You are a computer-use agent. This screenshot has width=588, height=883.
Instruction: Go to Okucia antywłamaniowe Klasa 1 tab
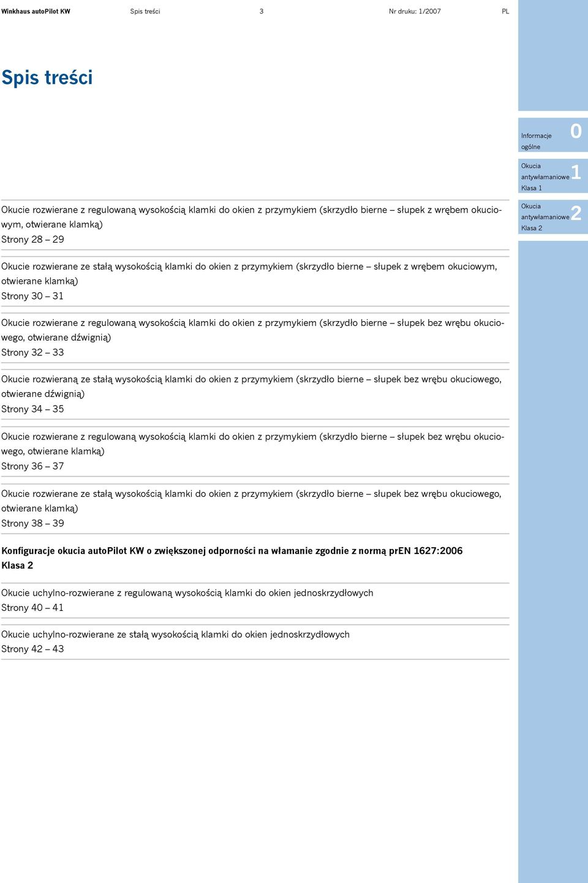point(553,176)
